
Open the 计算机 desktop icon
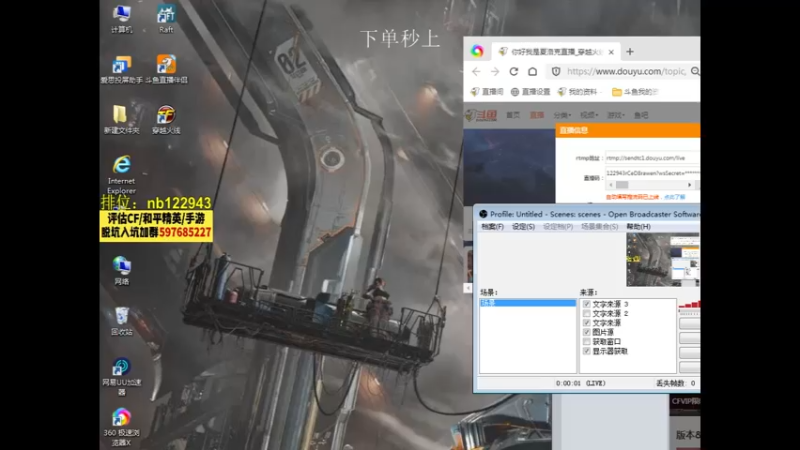[121, 19]
